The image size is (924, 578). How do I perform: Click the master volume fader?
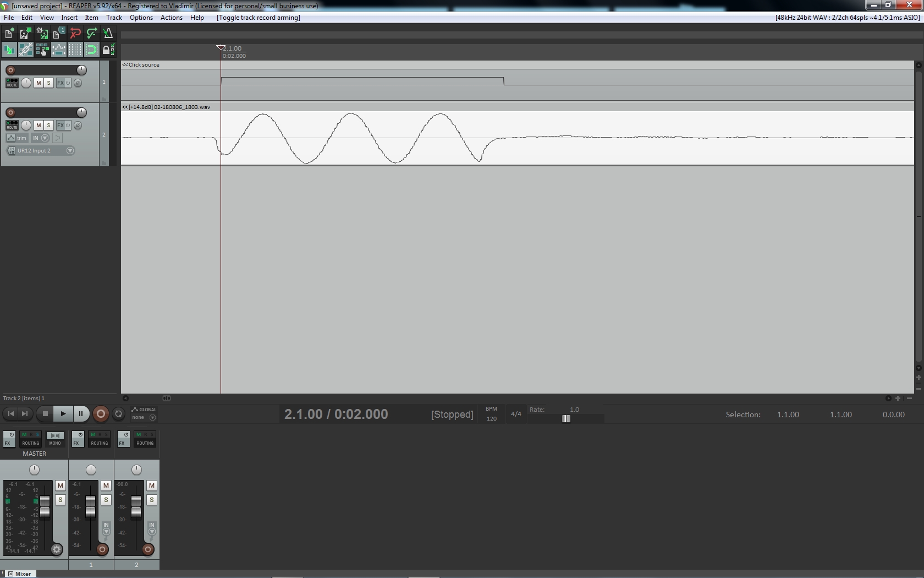pos(45,506)
